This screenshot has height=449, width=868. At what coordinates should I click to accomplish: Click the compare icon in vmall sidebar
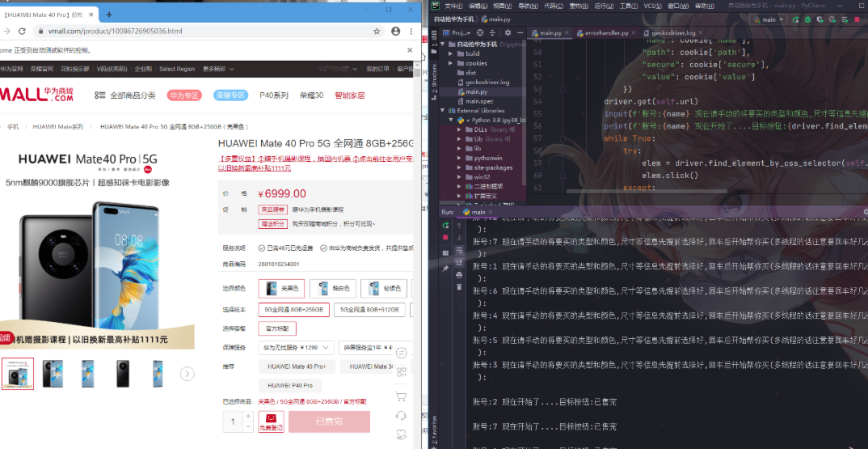(402, 353)
